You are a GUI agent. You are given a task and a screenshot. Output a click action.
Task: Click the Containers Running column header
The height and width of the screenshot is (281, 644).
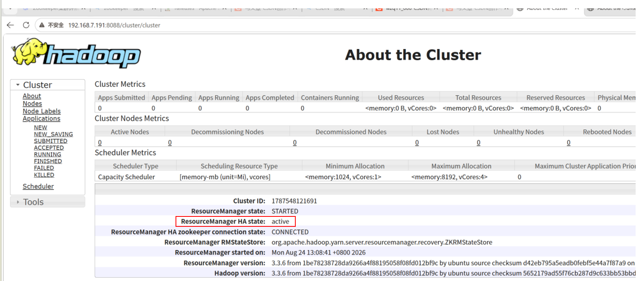330,98
